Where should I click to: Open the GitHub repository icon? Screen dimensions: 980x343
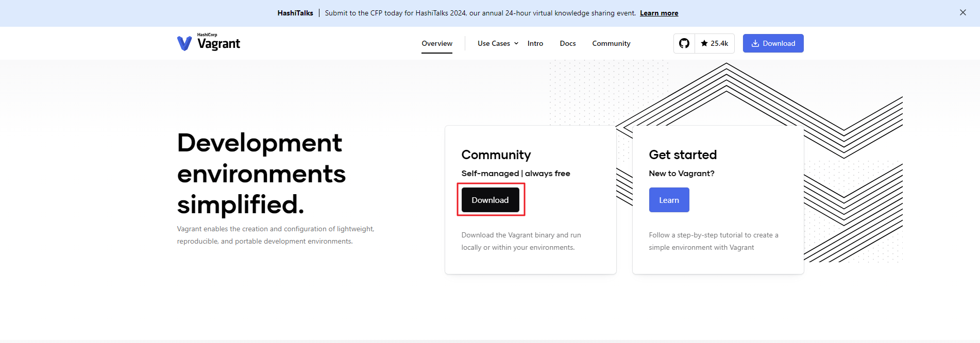coord(684,43)
